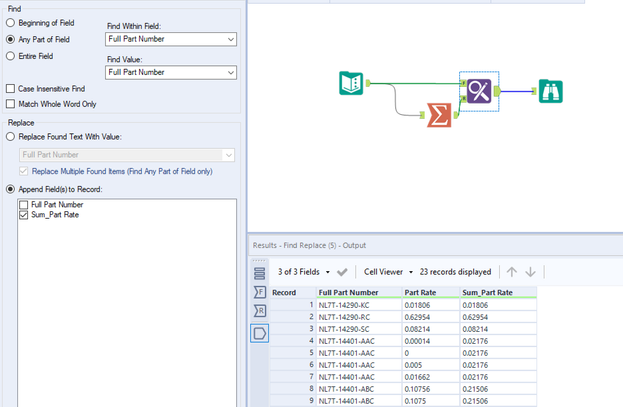Click the blue connection line to Browse

point(517,91)
